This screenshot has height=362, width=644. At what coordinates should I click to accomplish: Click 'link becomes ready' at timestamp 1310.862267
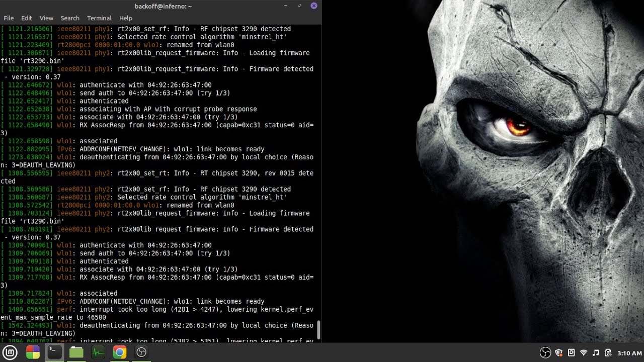(230, 302)
